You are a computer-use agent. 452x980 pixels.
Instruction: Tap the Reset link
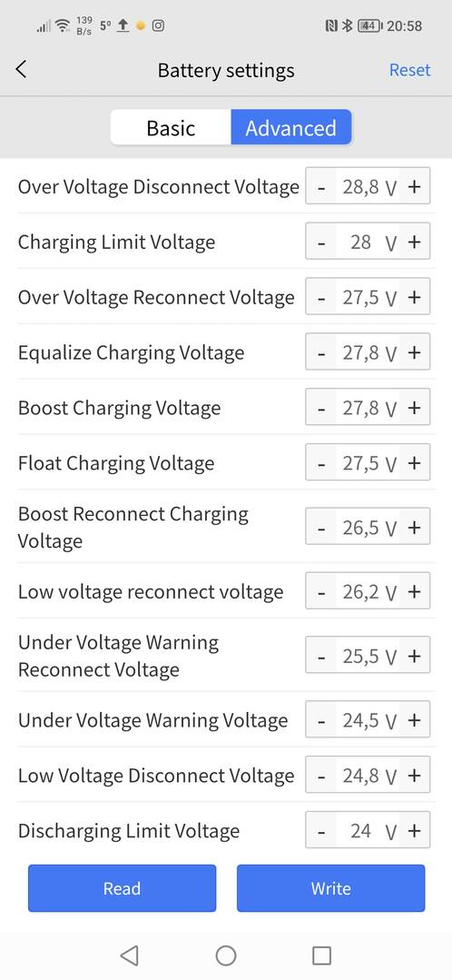pyautogui.click(x=409, y=70)
